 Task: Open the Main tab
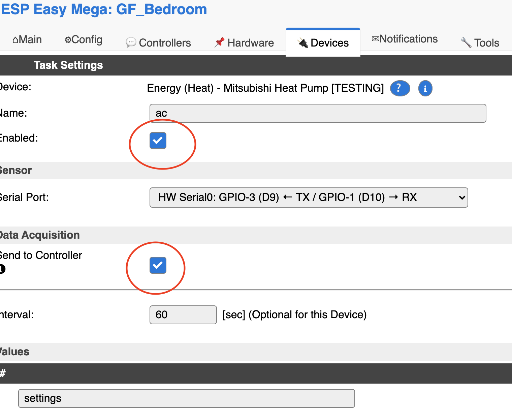(x=27, y=40)
